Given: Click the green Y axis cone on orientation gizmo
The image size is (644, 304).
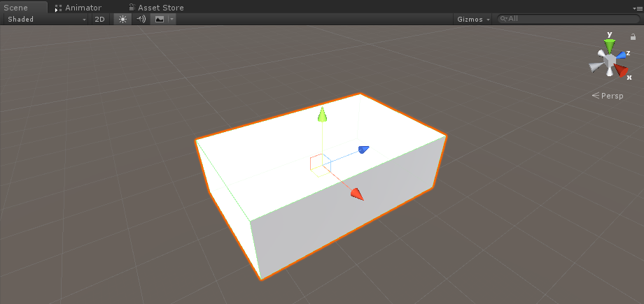Looking at the screenshot, I should [x=610, y=45].
